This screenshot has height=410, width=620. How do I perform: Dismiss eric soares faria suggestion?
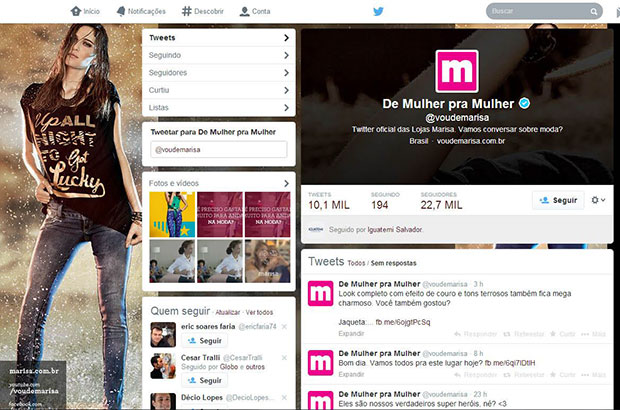point(284,327)
